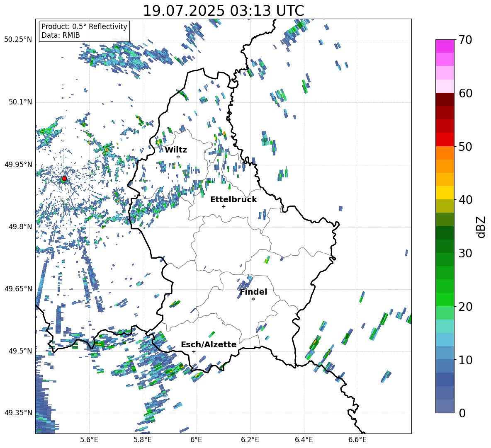This screenshot has height=448, width=491.
Task: Click the colorbar tick value 70
Action: pos(465,40)
